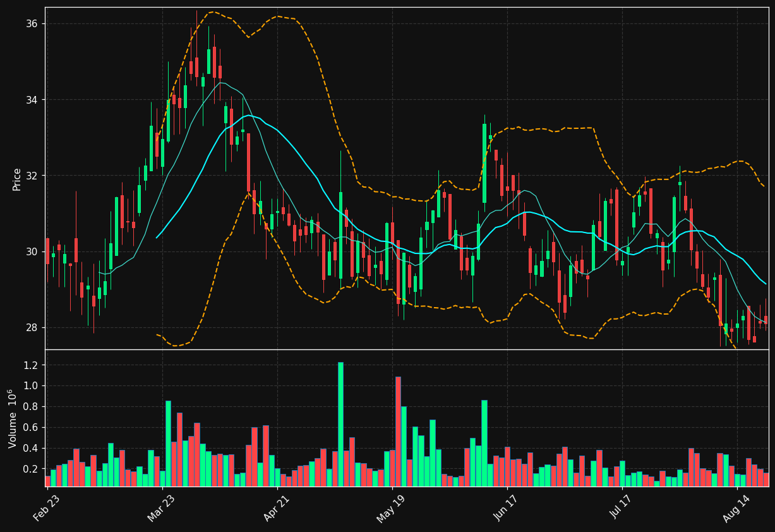Select the tall green candlestick before Jun 17
The height and width of the screenshot is (532, 775).
click(484, 163)
